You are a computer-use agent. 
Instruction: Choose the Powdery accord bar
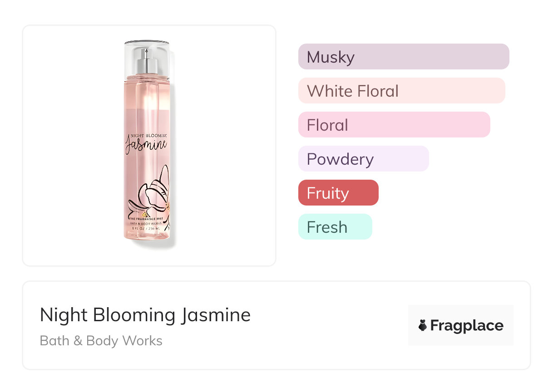pyautogui.click(x=363, y=159)
